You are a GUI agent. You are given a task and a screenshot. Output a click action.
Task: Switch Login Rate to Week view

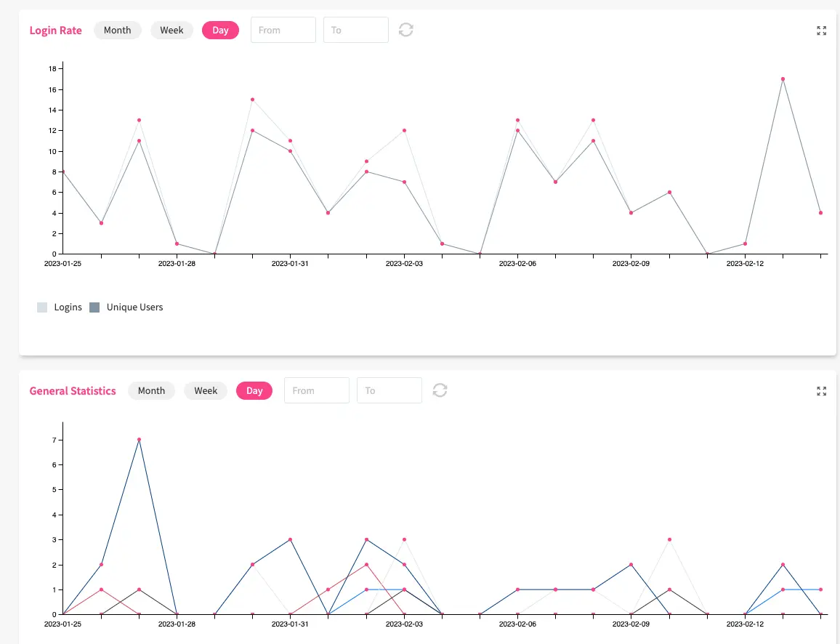171,30
